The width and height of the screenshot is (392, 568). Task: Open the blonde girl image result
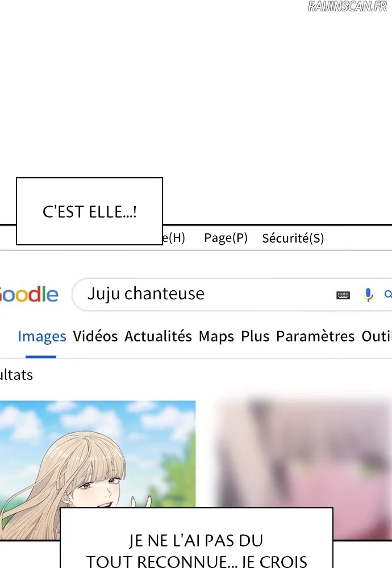[98, 454]
